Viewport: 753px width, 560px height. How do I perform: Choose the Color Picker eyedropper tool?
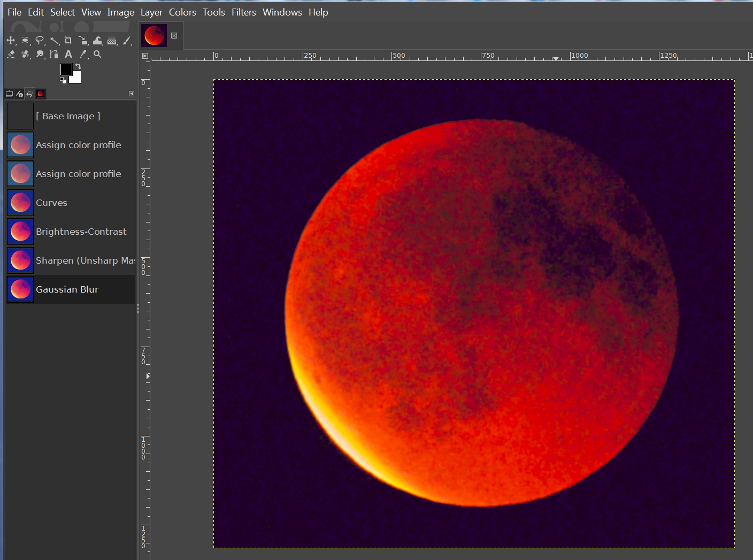(83, 55)
